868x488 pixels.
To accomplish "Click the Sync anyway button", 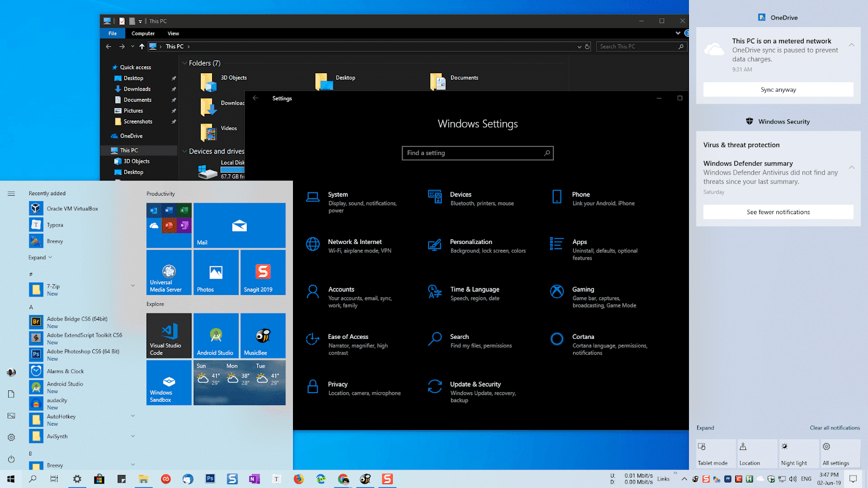I will coord(778,89).
